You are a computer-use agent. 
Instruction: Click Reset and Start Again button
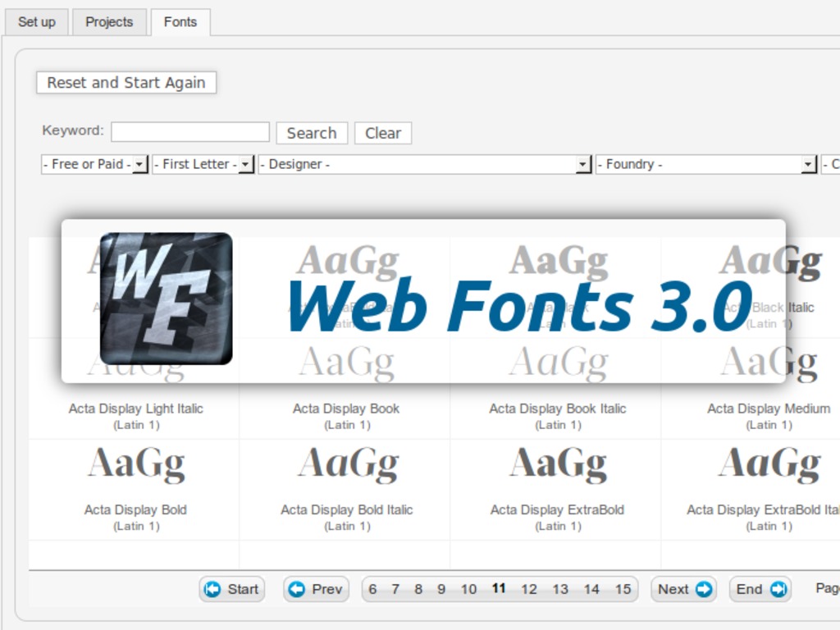(126, 83)
